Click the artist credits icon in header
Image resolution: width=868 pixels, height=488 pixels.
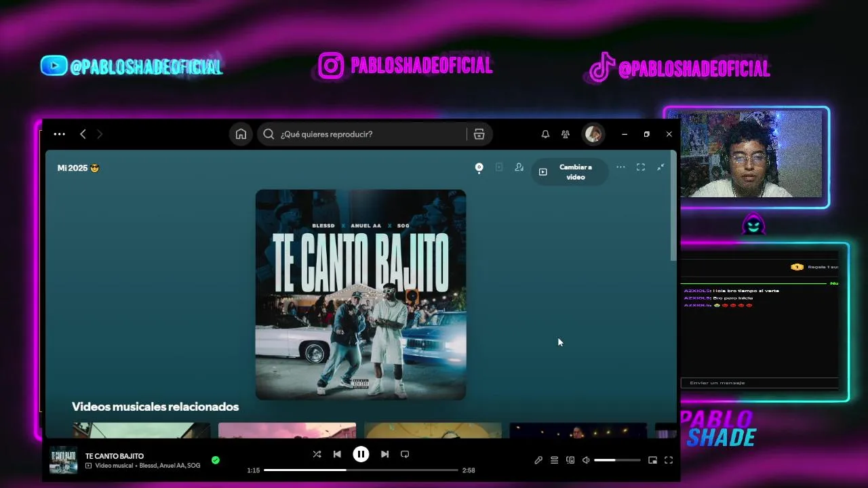[519, 167]
